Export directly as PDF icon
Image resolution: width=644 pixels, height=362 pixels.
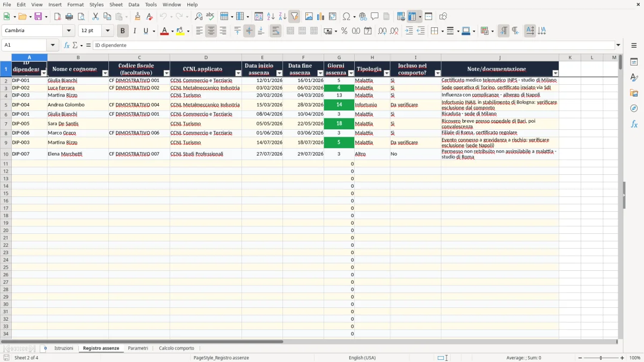tap(57, 17)
